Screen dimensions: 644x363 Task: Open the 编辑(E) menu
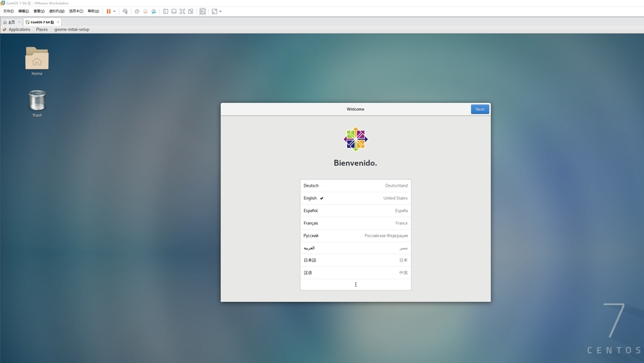point(23,12)
